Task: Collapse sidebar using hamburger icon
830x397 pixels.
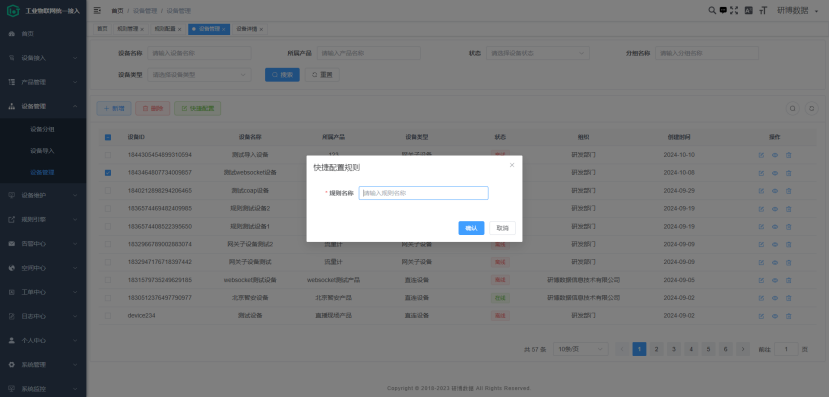Action: [x=97, y=10]
